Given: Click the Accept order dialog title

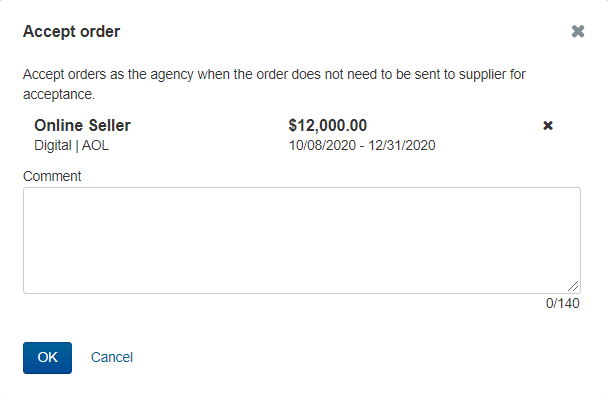Looking at the screenshot, I should pyautogui.click(x=72, y=31).
